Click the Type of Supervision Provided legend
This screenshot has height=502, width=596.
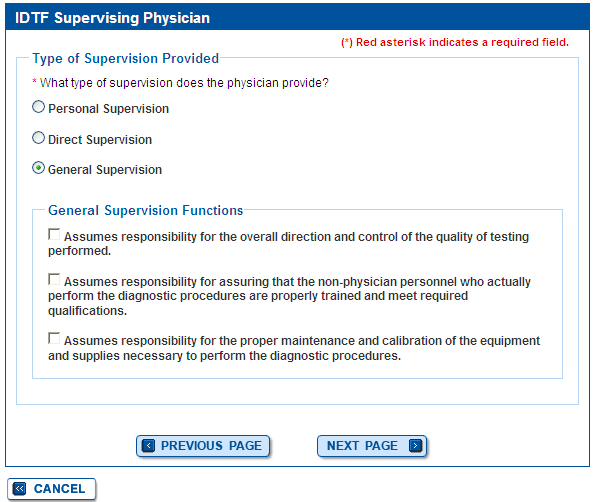tap(125, 59)
